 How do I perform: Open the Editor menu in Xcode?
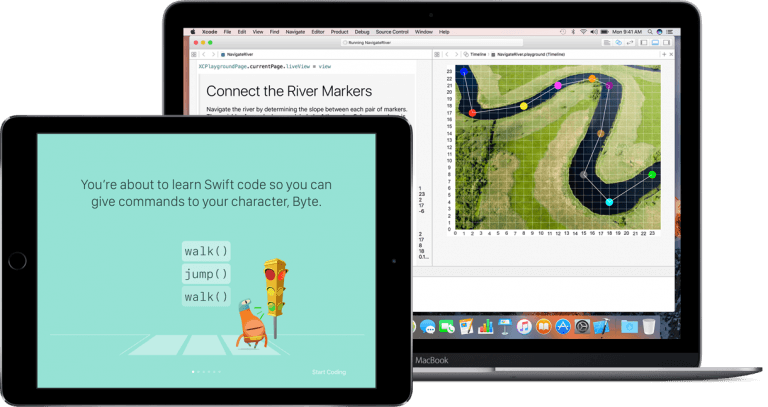(x=318, y=32)
